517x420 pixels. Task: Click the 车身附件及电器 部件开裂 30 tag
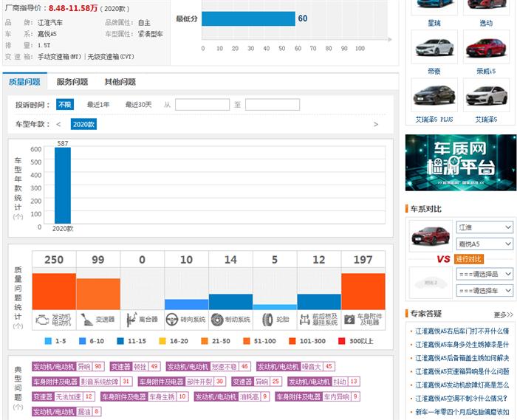pyautogui.click(x=182, y=382)
